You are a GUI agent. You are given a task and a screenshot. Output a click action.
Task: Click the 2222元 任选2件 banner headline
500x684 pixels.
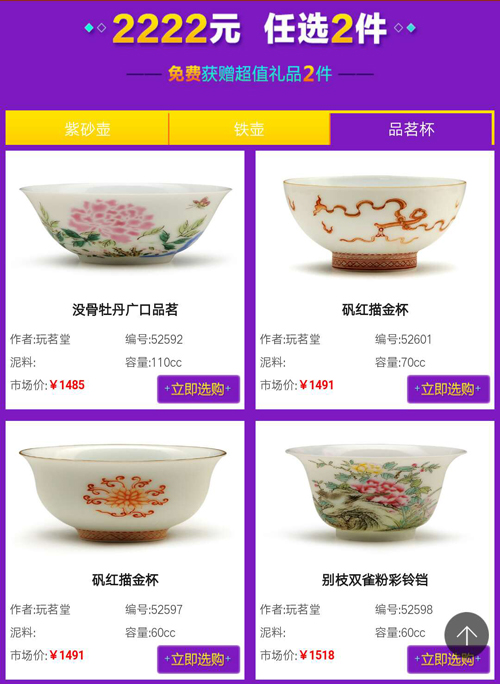[x=250, y=29]
